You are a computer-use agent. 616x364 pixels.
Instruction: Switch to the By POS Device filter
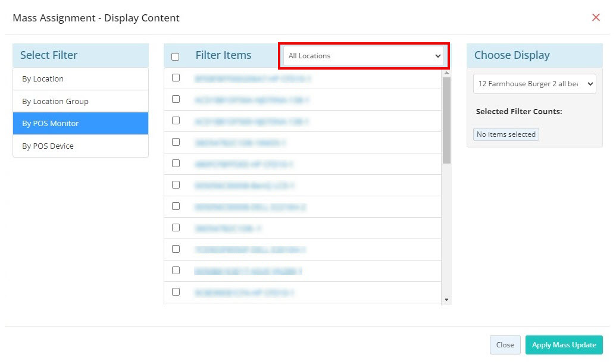(80, 146)
